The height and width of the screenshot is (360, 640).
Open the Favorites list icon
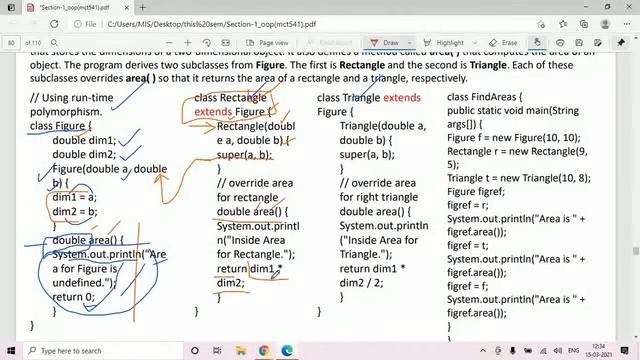(x=563, y=24)
